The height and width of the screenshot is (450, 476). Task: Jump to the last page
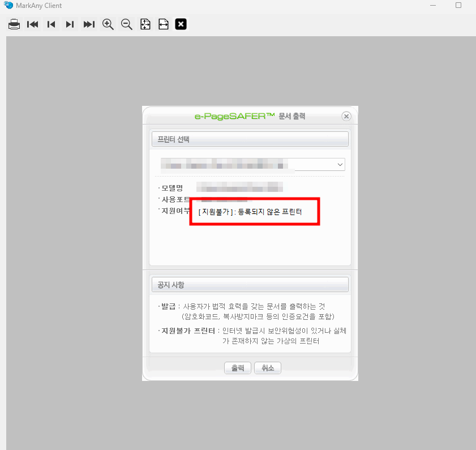coord(89,24)
